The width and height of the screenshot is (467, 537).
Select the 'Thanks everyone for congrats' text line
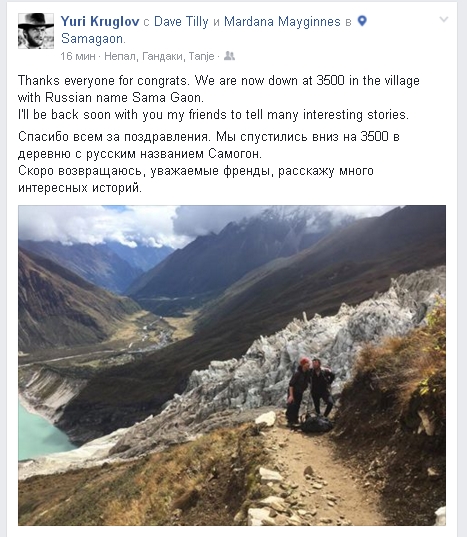pyautogui.click(x=218, y=80)
